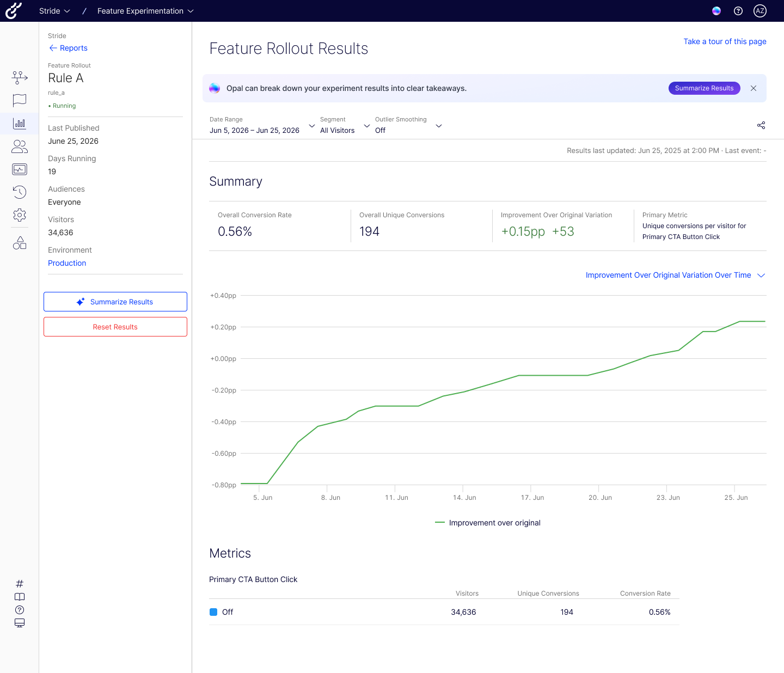The width and height of the screenshot is (784, 673).
Task: Open the Audiences people icon in sidebar
Action: point(20,146)
